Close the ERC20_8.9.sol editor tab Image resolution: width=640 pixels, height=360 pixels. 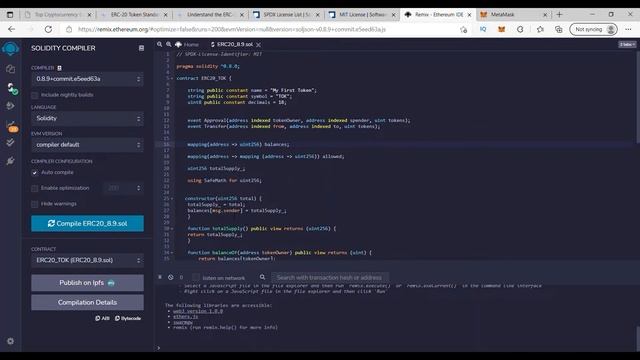258,44
